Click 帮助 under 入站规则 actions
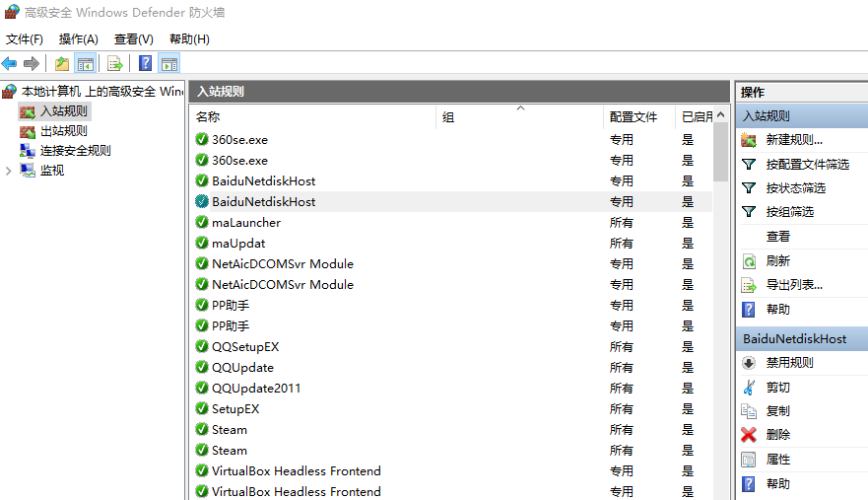The image size is (868, 500). (777, 310)
